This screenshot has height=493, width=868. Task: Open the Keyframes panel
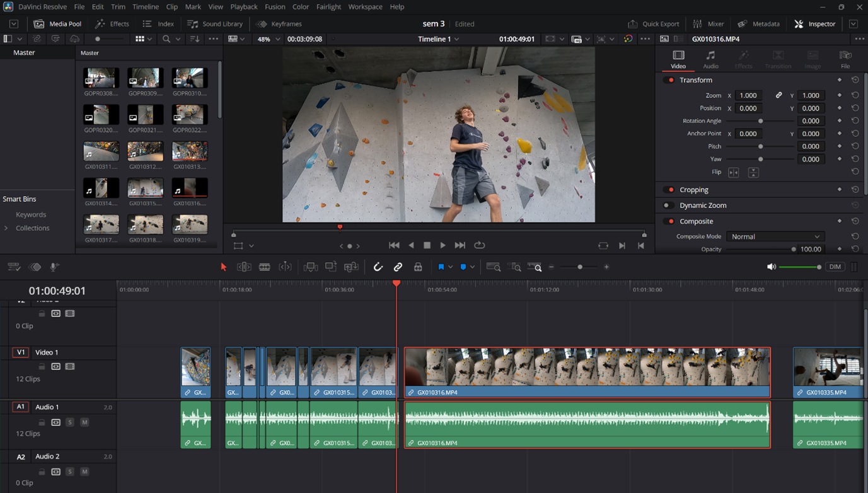point(279,23)
